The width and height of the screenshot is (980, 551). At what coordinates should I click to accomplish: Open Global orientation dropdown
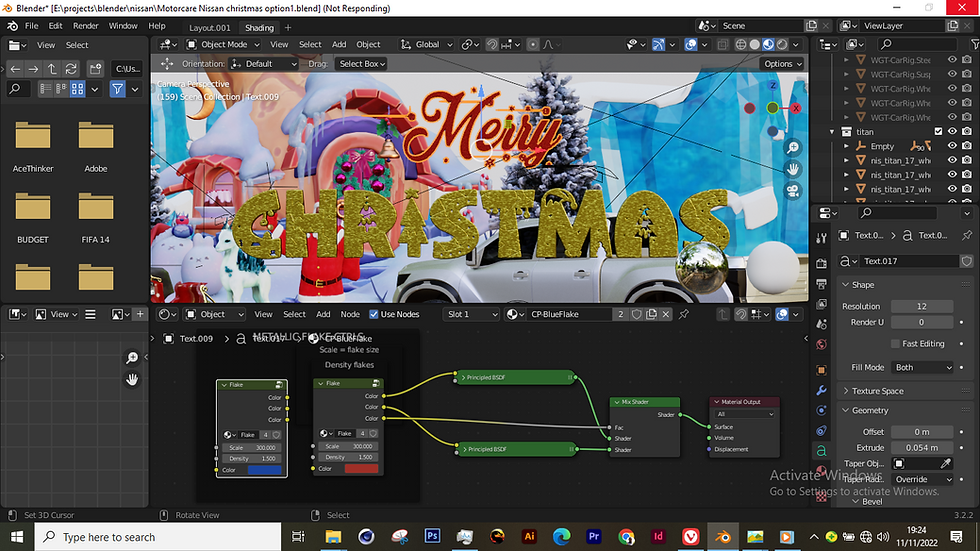[x=427, y=44]
